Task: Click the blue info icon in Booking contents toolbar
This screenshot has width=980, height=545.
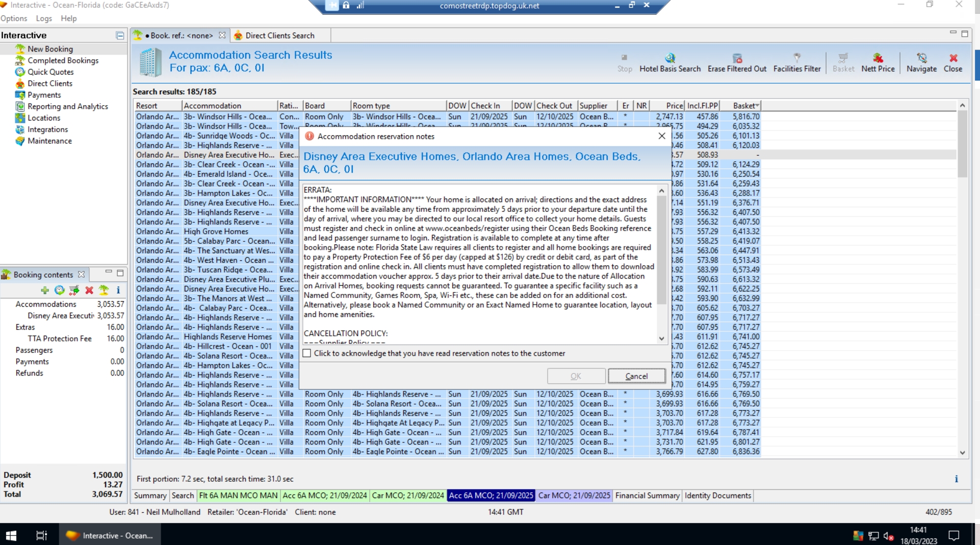Action: (x=118, y=290)
